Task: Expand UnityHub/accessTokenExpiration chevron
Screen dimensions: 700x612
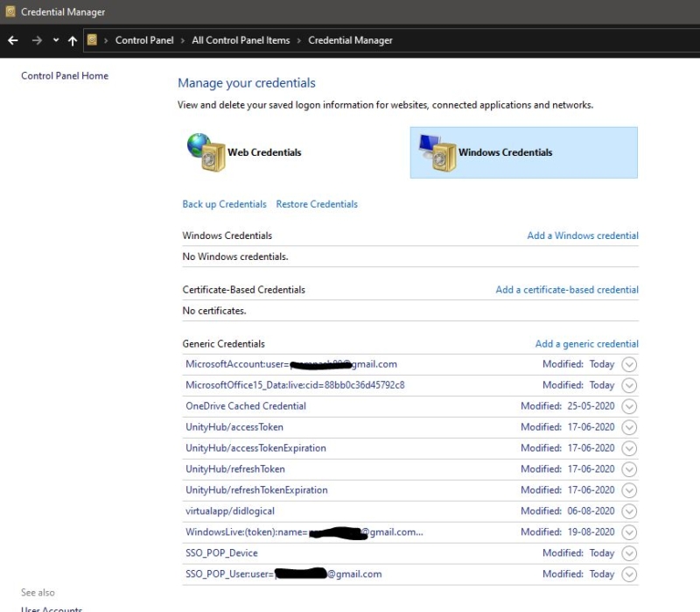Action: coord(629,448)
